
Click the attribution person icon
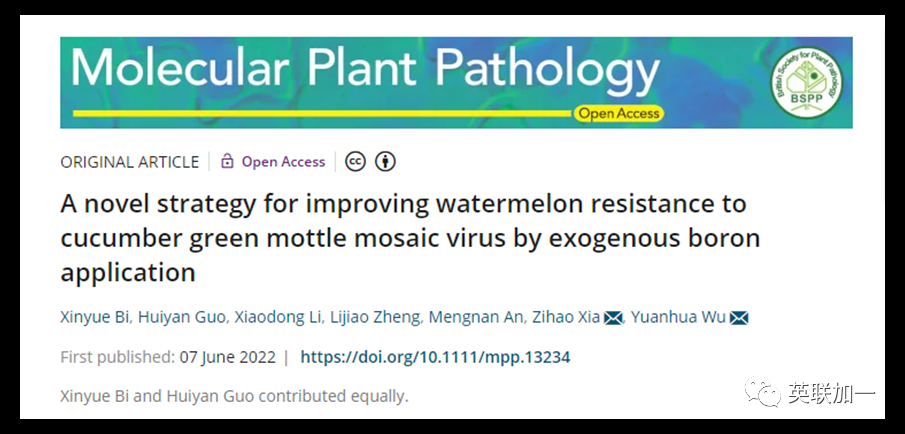pyautogui.click(x=386, y=161)
